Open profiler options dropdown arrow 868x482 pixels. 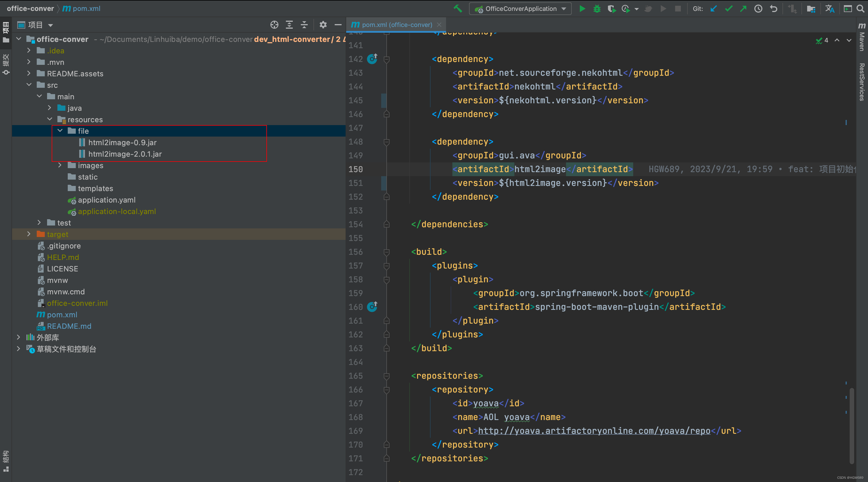636,9
